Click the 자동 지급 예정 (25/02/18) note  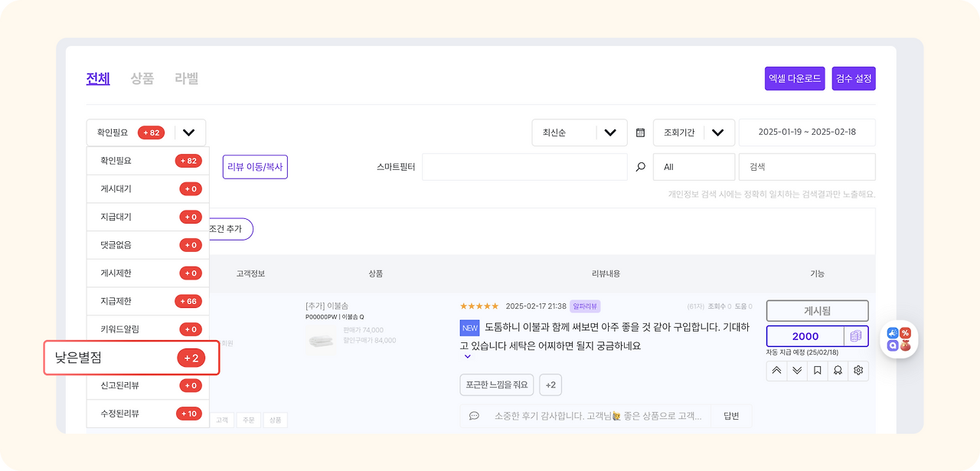(802, 352)
